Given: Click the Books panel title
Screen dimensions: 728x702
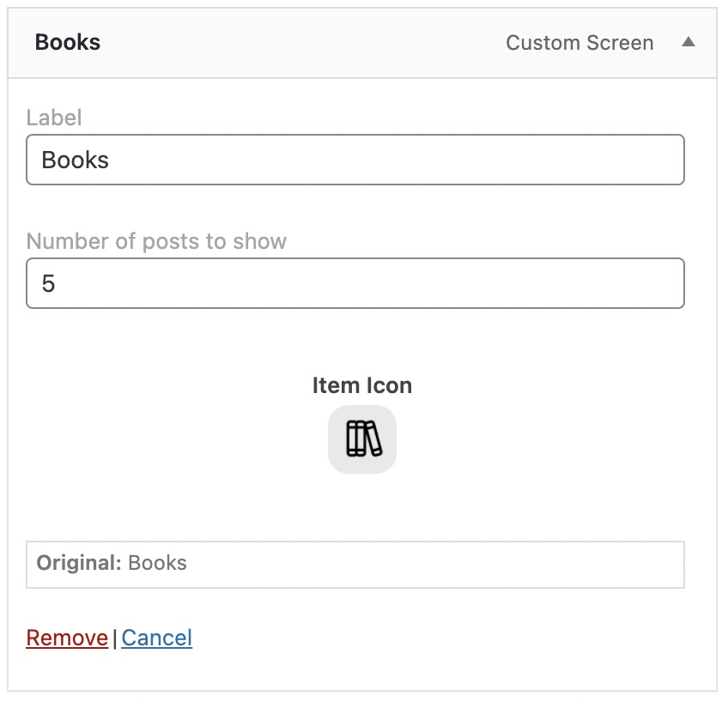Looking at the screenshot, I should [x=68, y=42].
